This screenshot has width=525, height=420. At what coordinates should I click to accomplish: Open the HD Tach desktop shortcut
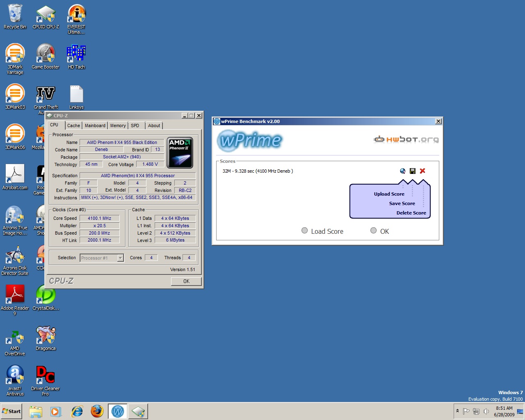pyautogui.click(x=76, y=56)
